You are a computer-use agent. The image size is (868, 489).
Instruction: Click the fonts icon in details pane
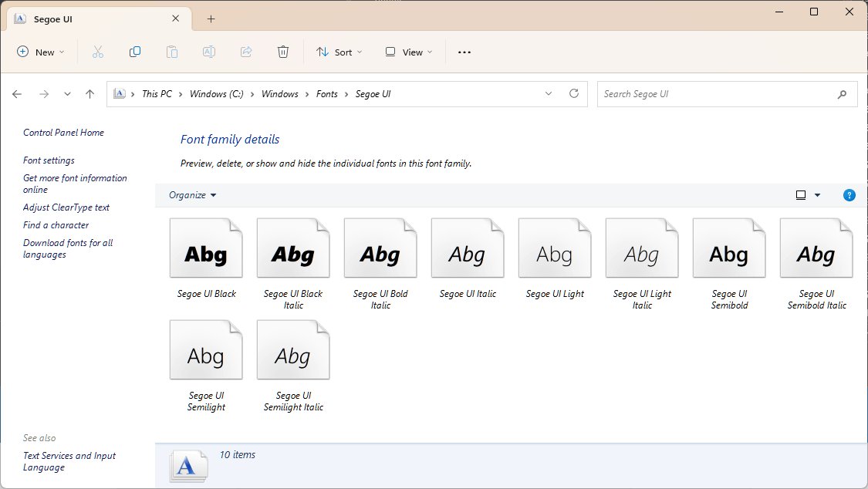[188, 467]
